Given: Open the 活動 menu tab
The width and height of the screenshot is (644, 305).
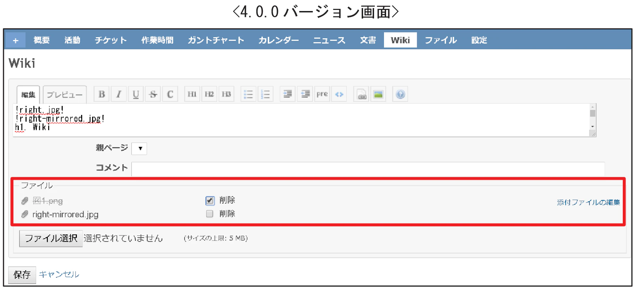Looking at the screenshot, I should (x=72, y=40).
